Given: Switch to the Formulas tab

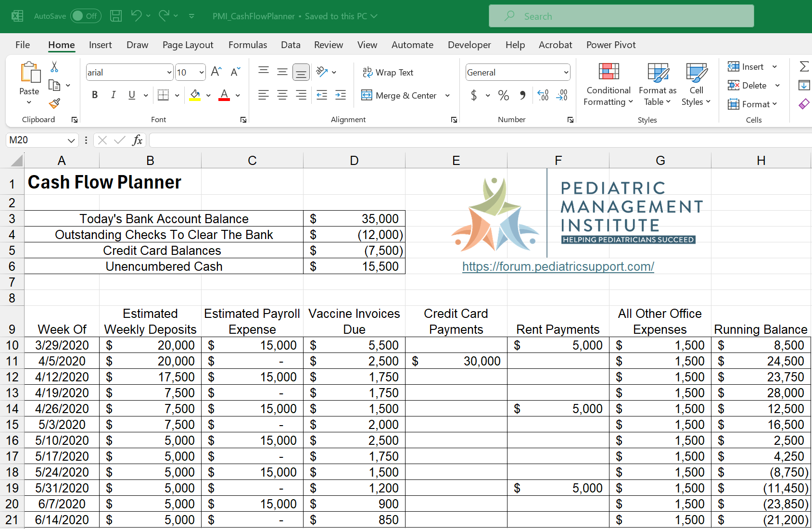Looking at the screenshot, I should pyautogui.click(x=247, y=45).
